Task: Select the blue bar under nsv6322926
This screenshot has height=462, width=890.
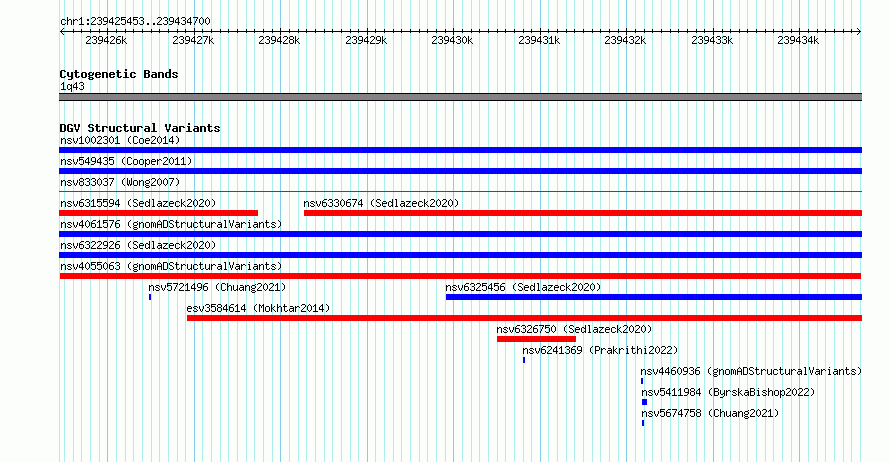Action: pos(460,255)
